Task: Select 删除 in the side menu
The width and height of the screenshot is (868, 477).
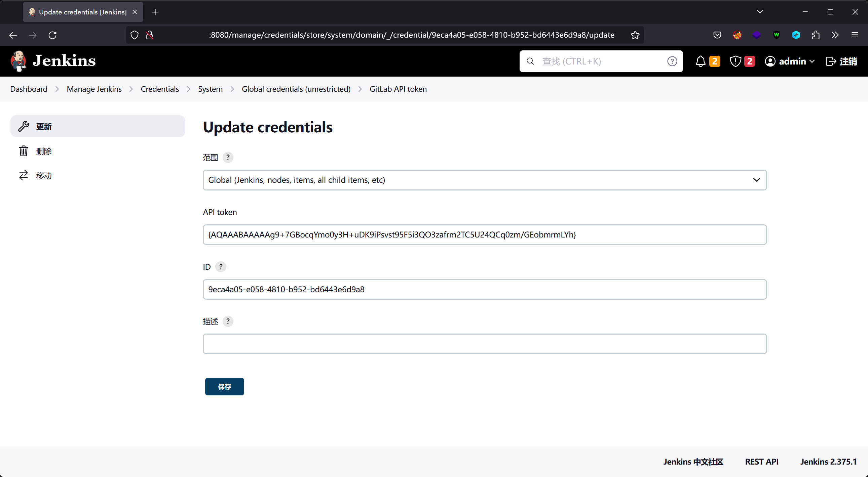Action: click(x=44, y=151)
